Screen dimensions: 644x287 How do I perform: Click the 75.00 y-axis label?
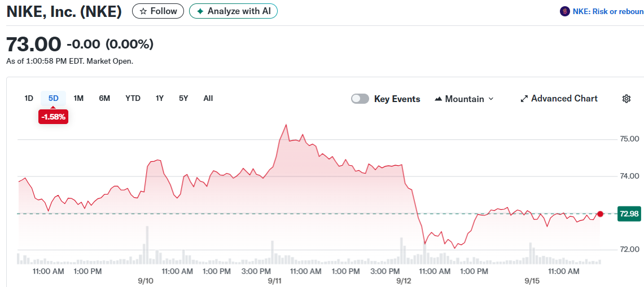[629, 139]
